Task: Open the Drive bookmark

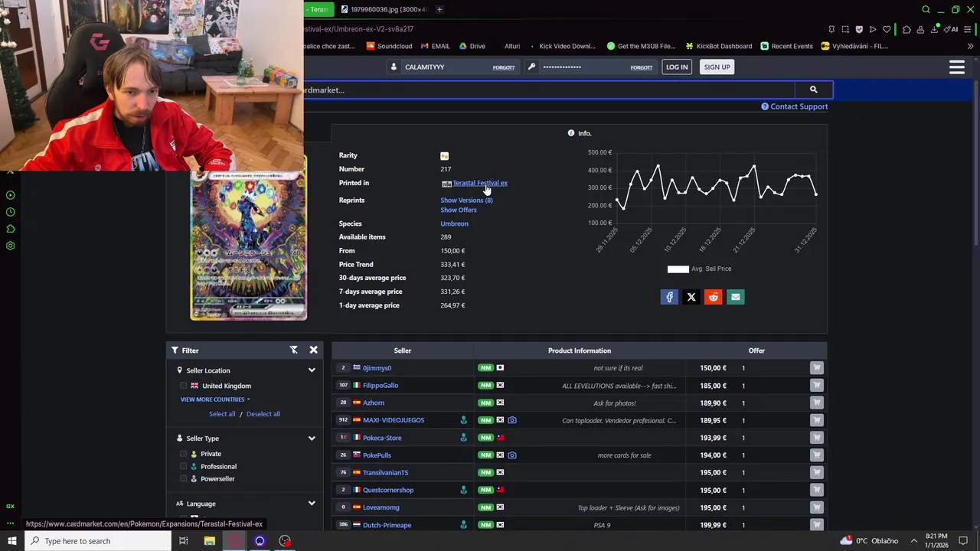Action: (x=472, y=46)
